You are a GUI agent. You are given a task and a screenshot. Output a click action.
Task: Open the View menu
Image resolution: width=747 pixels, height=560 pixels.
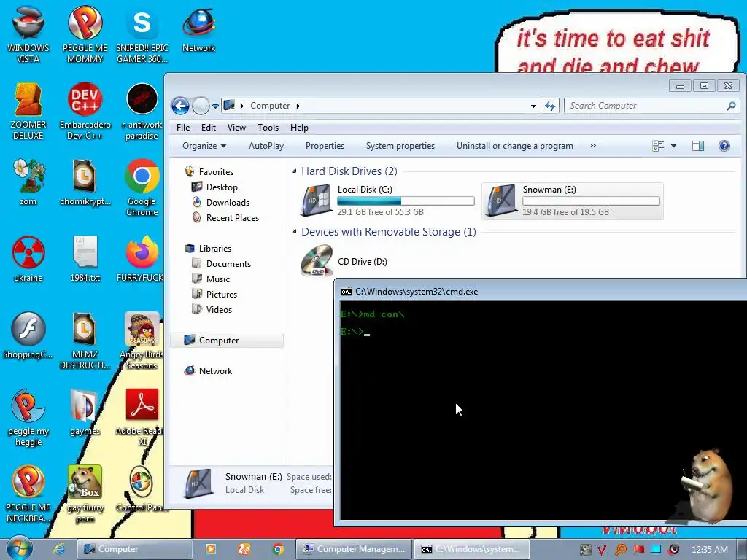pos(236,128)
